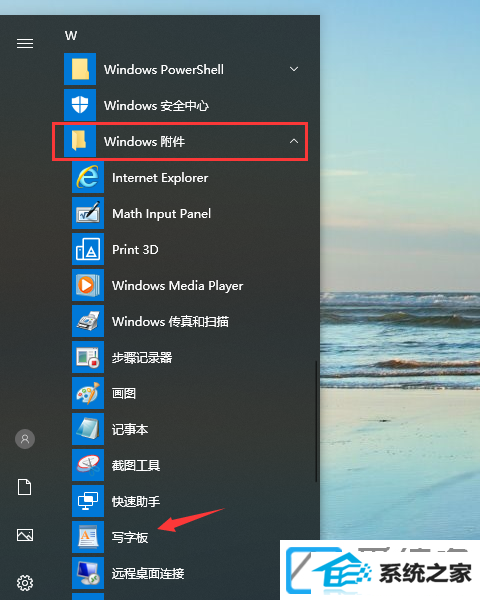
Task: Expand the hamburger menu button
Action: [x=25, y=44]
